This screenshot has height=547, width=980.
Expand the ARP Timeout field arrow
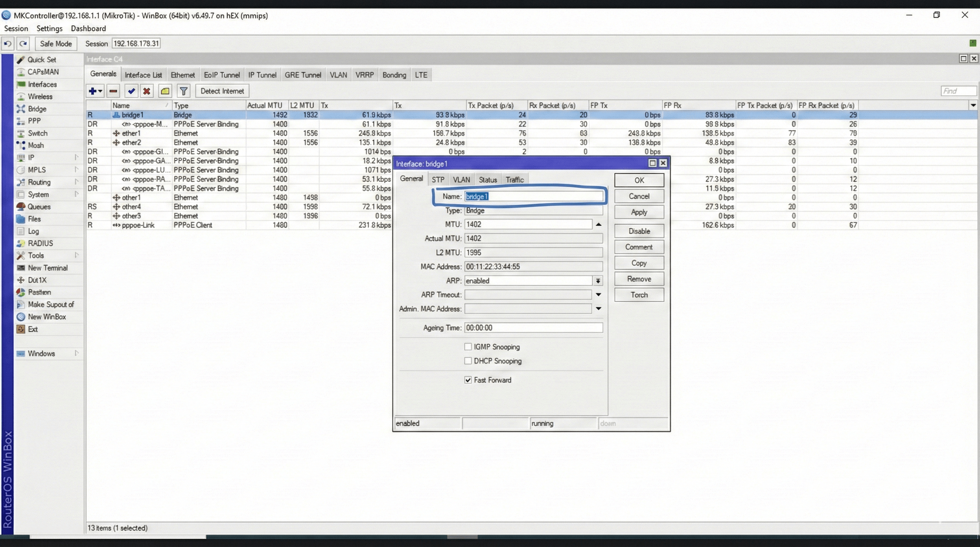[598, 295]
